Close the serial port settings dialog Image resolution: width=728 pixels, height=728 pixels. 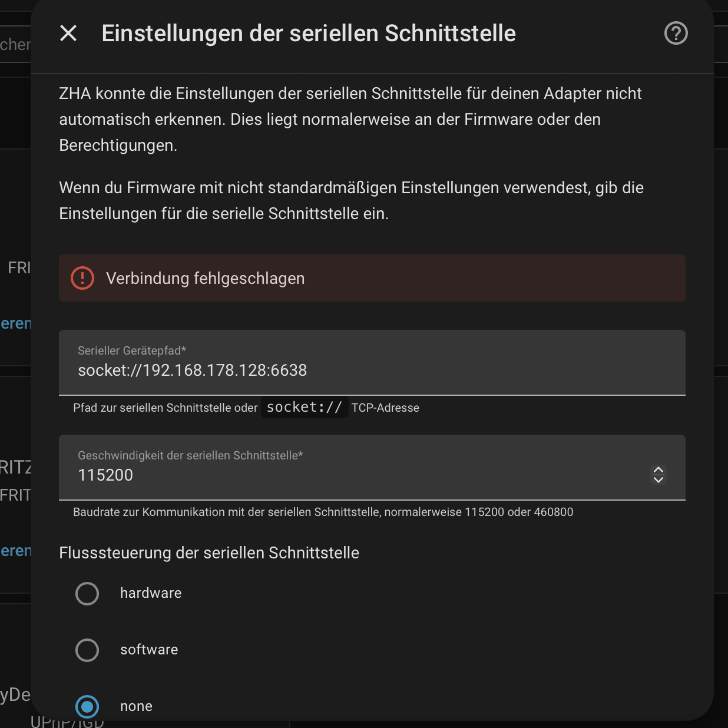(x=68, y=33)
